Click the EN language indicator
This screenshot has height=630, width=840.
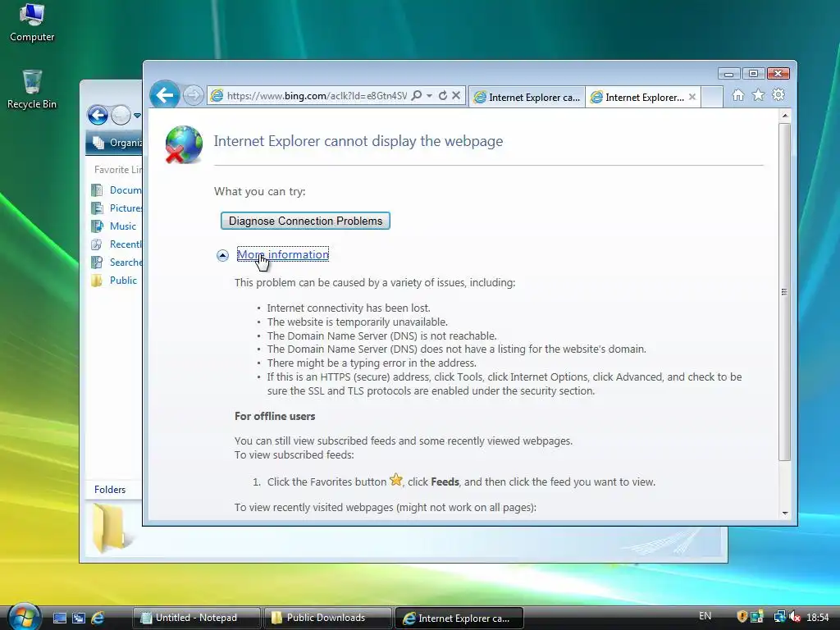(705, 616)
